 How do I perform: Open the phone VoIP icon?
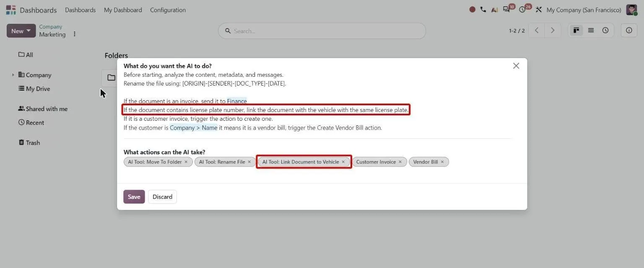click(x=483, y=10)
